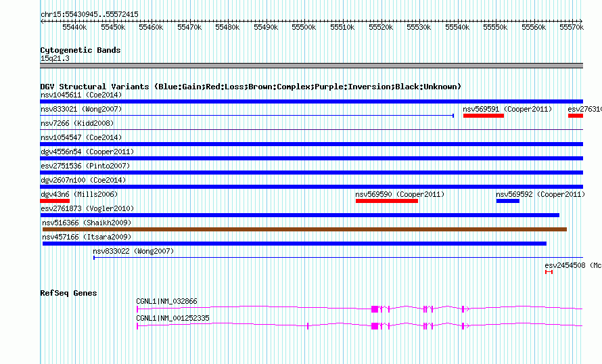The image size is (602, 364).
Task: Click the nsv569592 (Cooper2011) label
Action: pyautogui.click(x=540, y=194)
